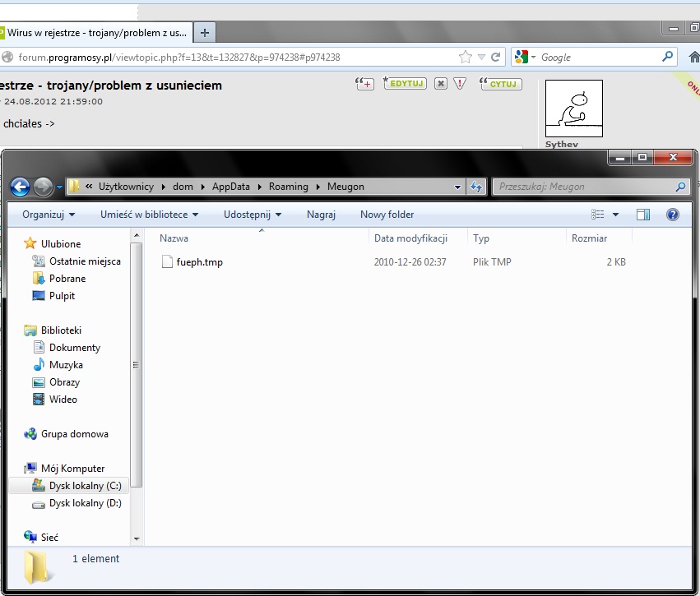The height and width of the screenshot is (596, 700).
Task: Select the fueph.tmp file
Action: [199, 262]
